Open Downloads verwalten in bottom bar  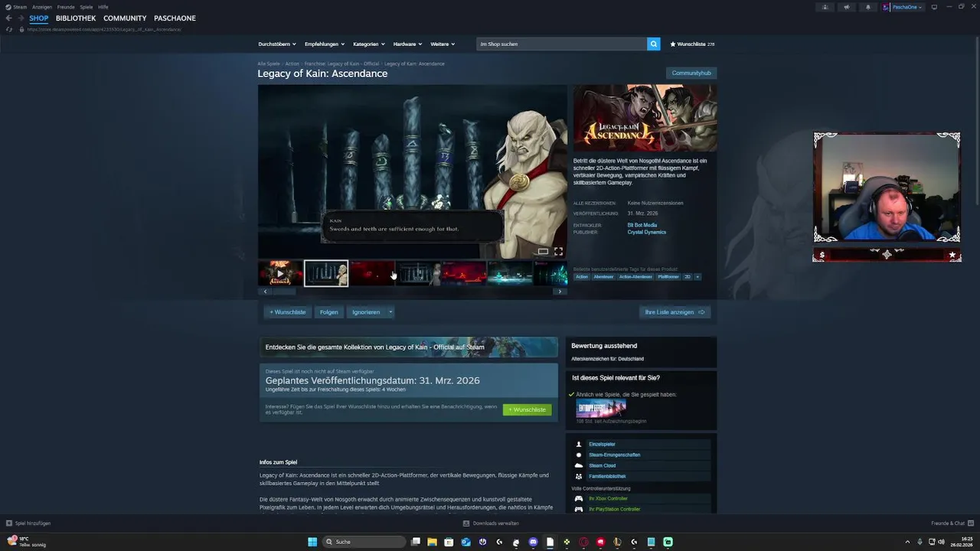click(491, 523)
